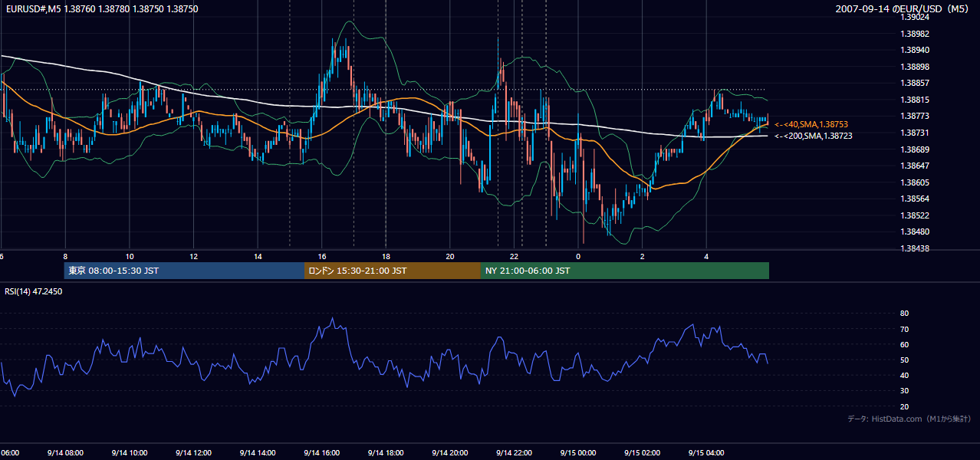The width and height of the screenshot is (980, 460).
Task: Click price axis value 1.38438
Action: coord(915,248)
